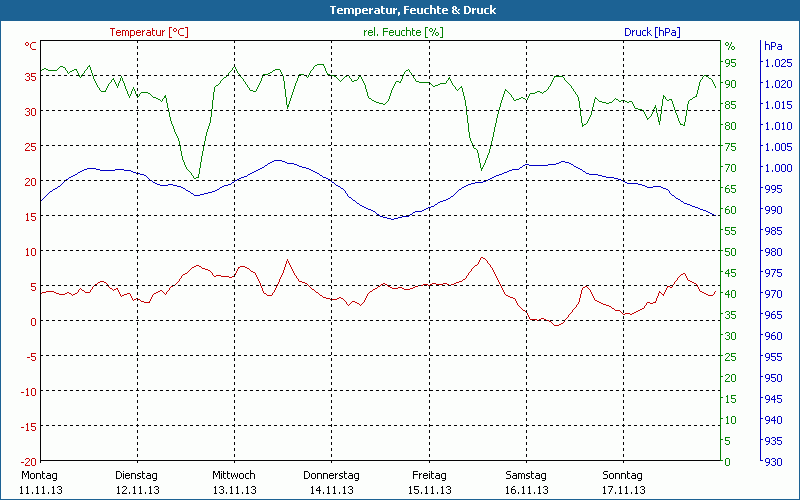Click the red temperature tick '-15'
Screen dimensions: 800x500
pos(30,427)
